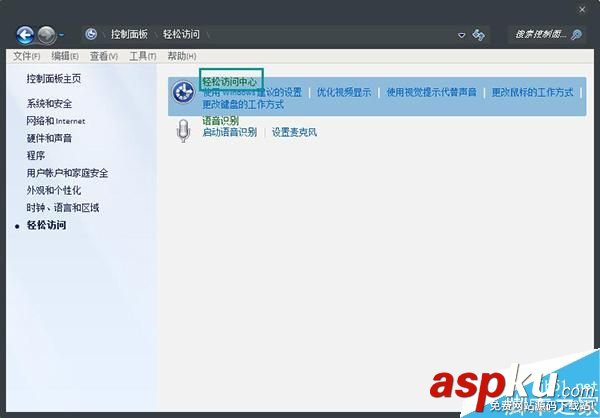Click the 优化视频显示 link
This screenshot has height=418, width=600.
[344, 93]
